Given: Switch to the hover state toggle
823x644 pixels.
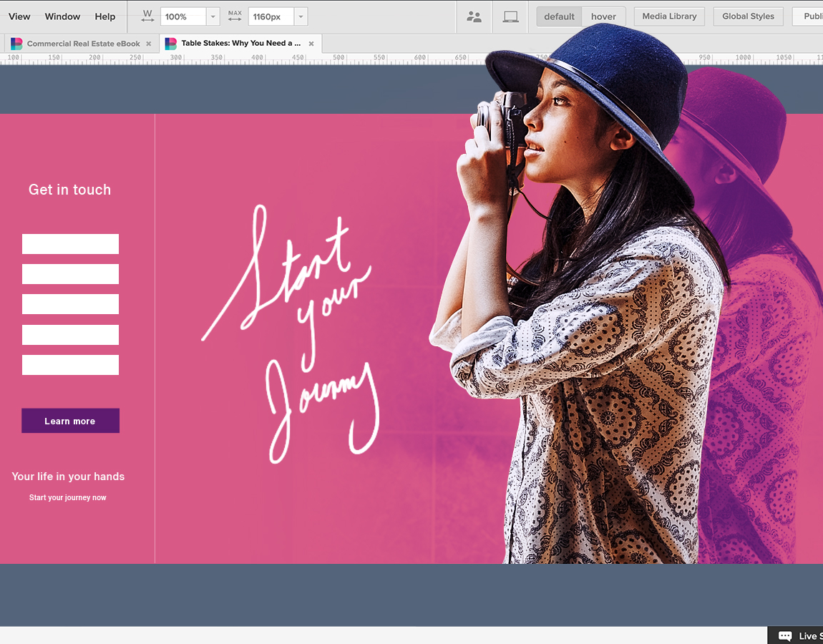Looking at the screenshot, I should 603,16.
